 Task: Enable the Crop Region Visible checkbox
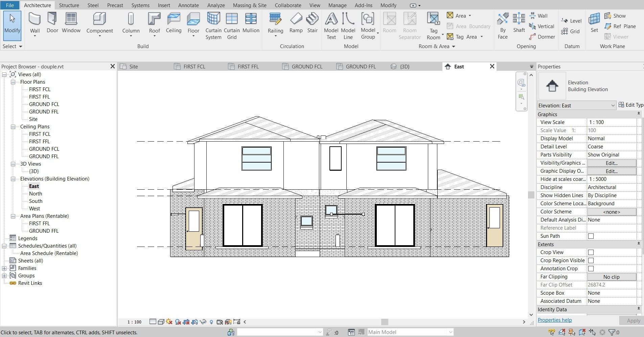pos(591,260)
